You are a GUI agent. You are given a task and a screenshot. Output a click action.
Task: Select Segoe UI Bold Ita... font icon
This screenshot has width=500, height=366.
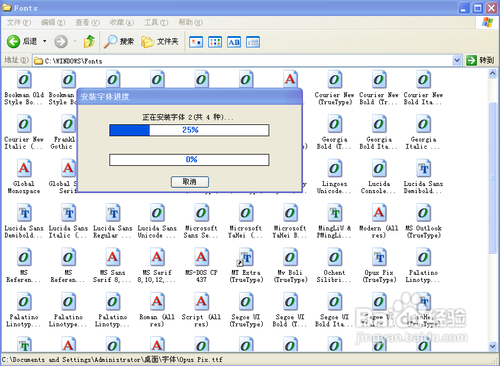click(335, 301)
